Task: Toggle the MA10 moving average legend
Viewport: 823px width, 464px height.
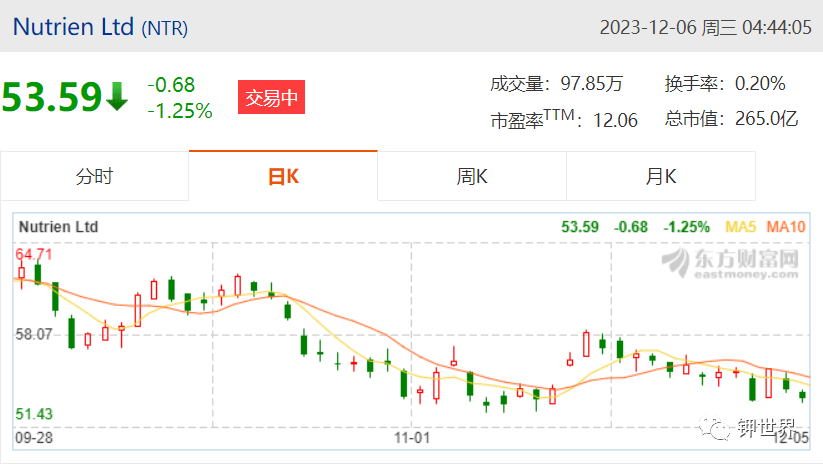Action: tap(786, 227)
